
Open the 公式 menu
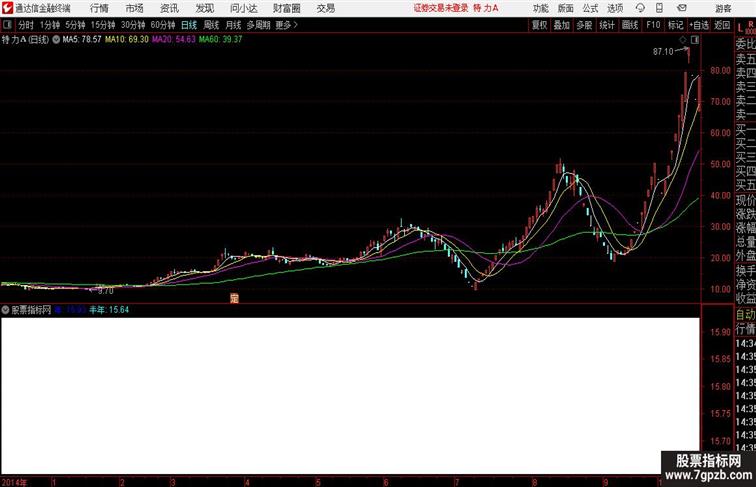tap(590, 8)
